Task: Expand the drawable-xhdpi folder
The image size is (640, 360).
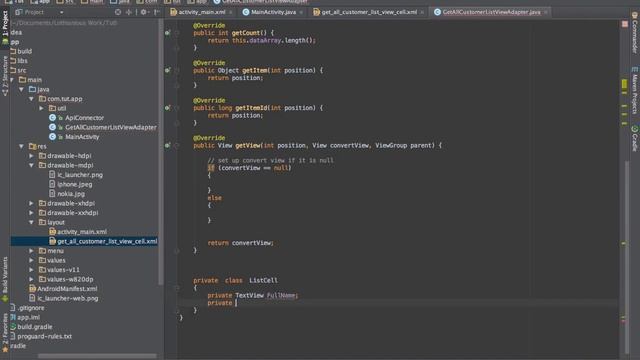Action: (31, 203)
